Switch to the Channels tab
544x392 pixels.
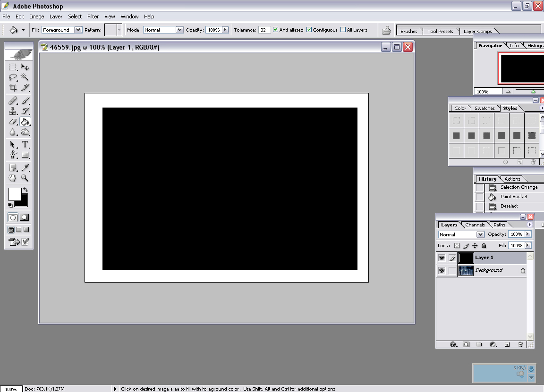[475, 225]
